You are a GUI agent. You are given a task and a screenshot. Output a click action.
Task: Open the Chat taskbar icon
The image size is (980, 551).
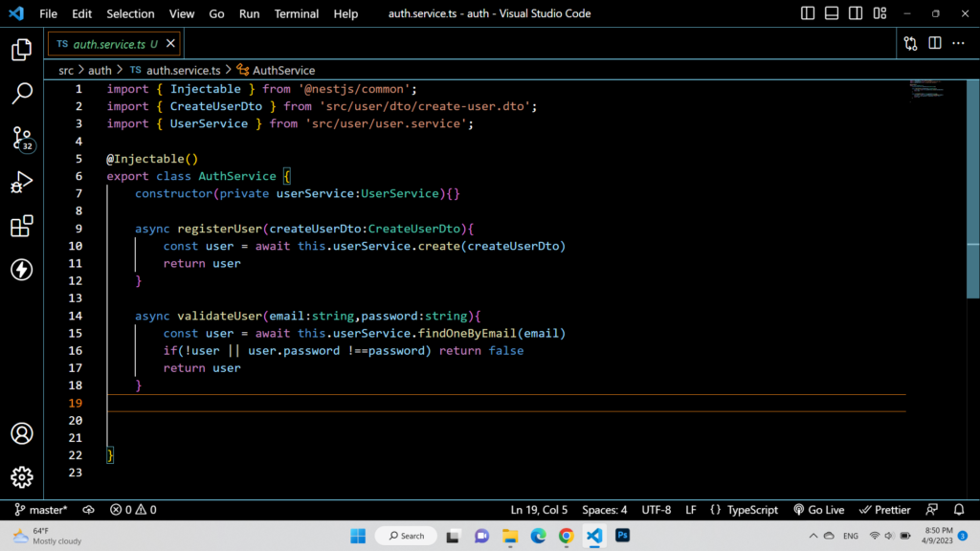(x=482, y=536)
